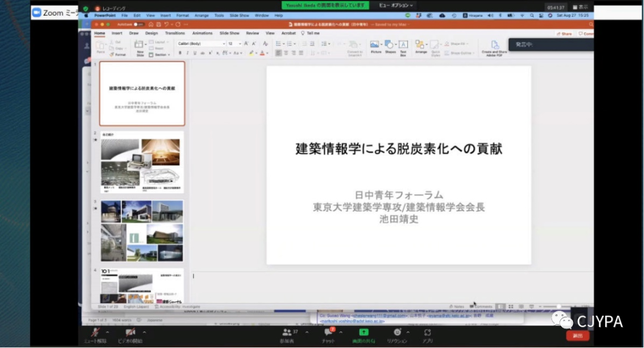Click the Undo icon in title bar
This screenshot has width=644, height=348.
pos(166,24)
